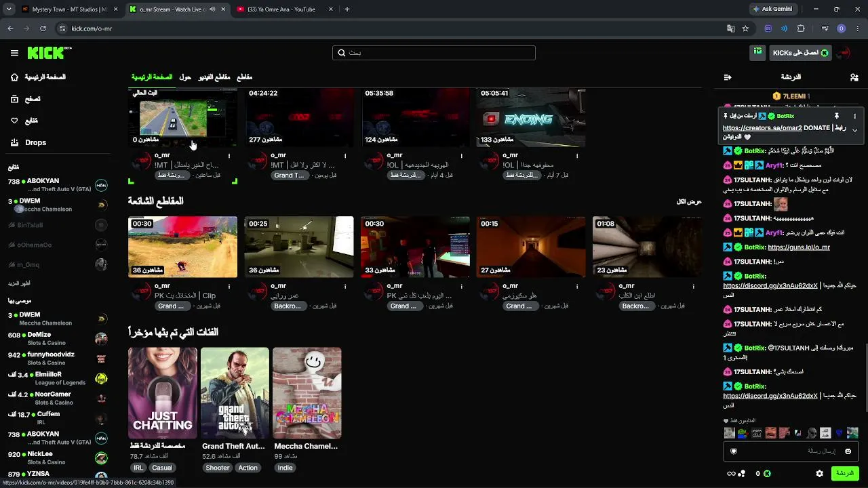This screenshot has height=488, width=868.
Task: Open funnyhoodvidz channel in sidebar
Action: [x=58, y=358]
